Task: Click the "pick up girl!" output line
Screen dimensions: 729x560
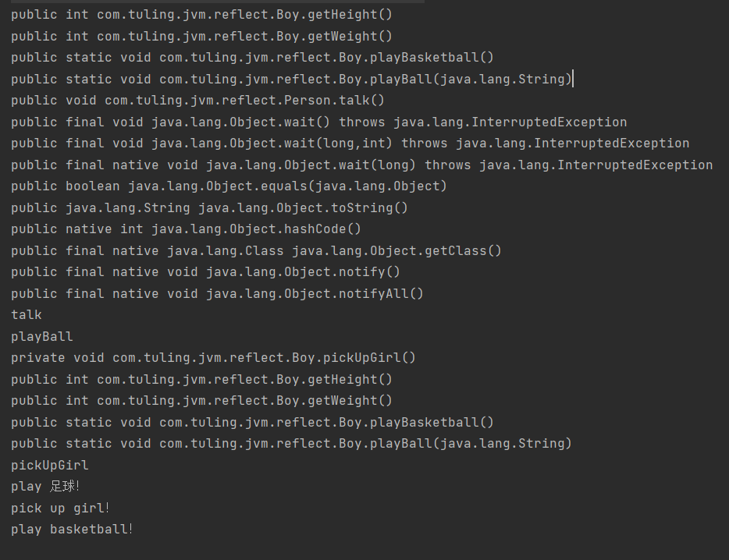Action: [61, 509]
